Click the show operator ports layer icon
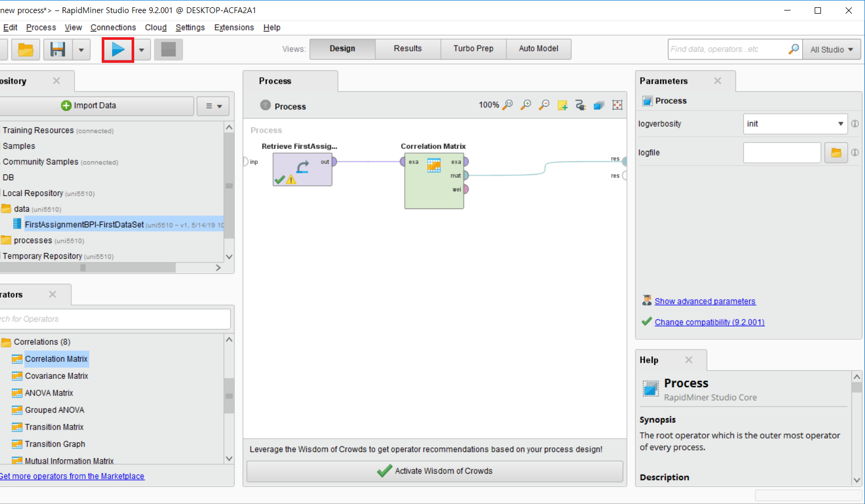865x504 pixels. [599, 105]
